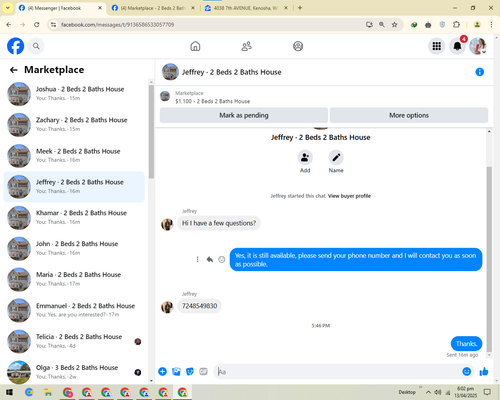This screenshot has width=500, height=400.
Task: Open Zachary - 2 Beds 2 Baths House chat
Action: tap(74, 124)
